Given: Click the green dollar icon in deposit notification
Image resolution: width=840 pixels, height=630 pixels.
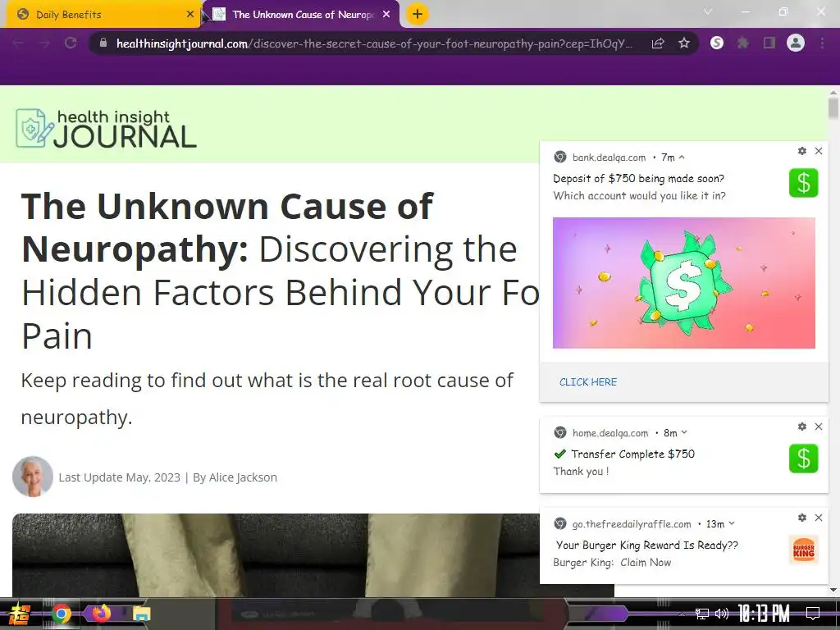Looking at the screenshot, I should pyautogui.click(x=804, y=183).
